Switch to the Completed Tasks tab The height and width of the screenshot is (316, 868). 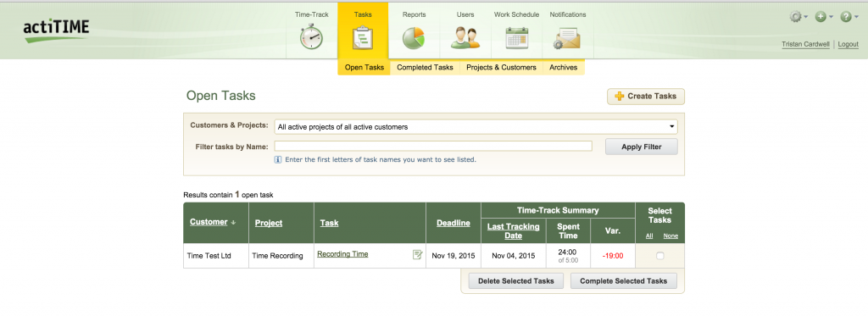tap(425, 68)
